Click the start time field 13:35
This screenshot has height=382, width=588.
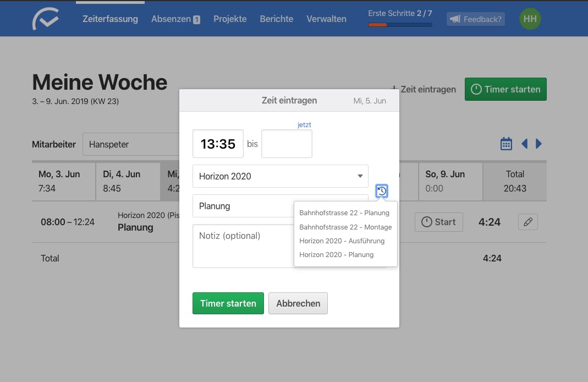(x=218, y=144)
